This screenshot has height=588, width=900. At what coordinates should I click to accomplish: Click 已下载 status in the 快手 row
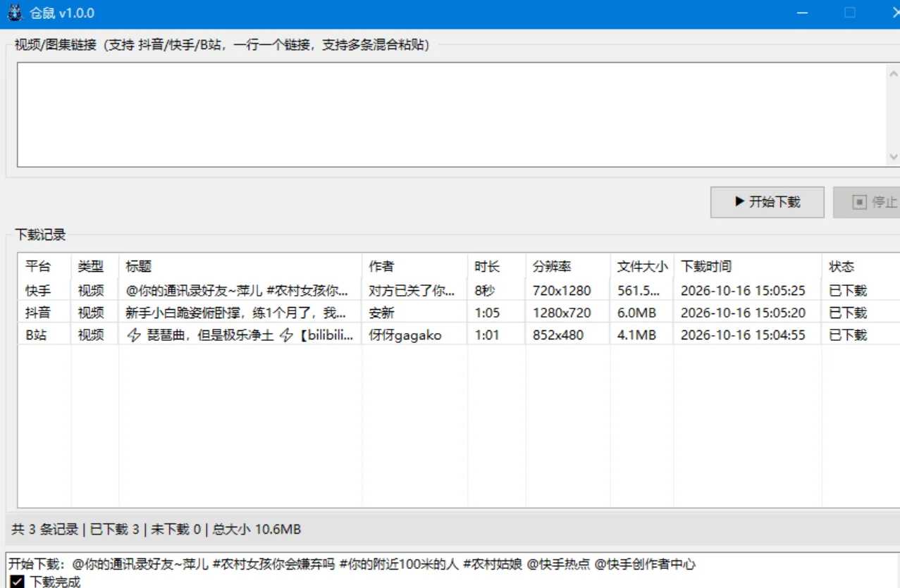(848, 290)
